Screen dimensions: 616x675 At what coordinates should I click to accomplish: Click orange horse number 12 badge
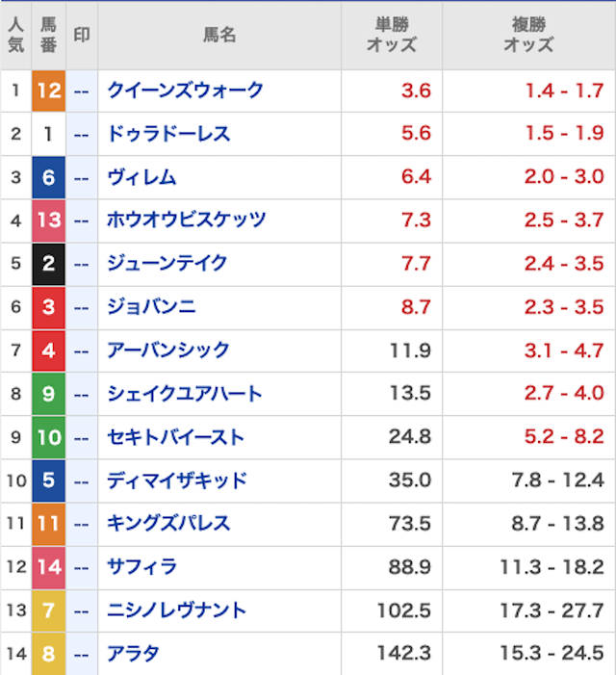click(48, 91)
